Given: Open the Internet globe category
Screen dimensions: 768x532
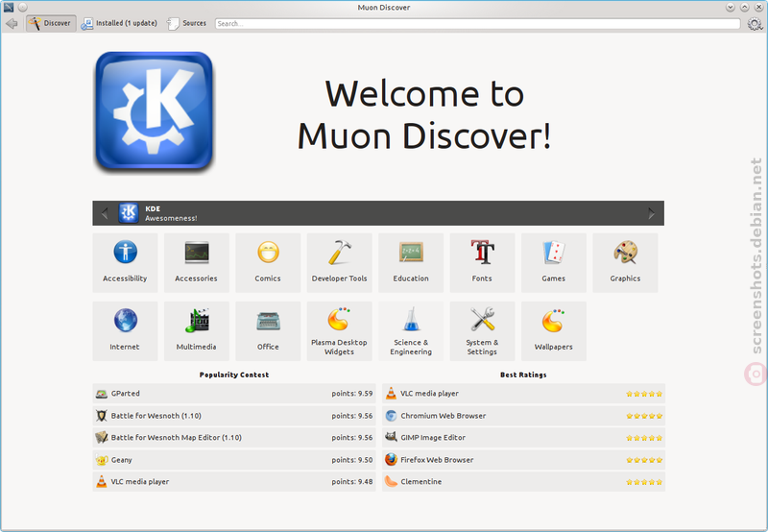Looking at the screenshot, I should (125, 331).
